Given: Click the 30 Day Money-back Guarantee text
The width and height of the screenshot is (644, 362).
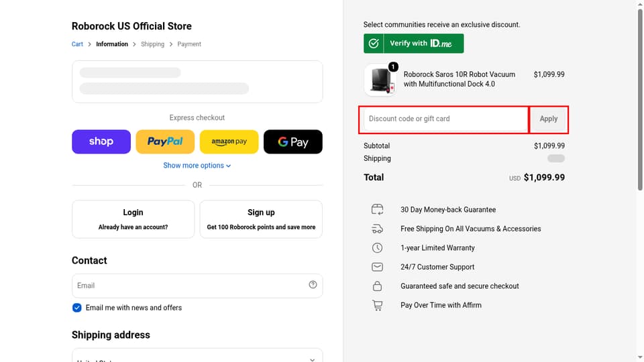Looking at the screenshot, I should [448, 210].
